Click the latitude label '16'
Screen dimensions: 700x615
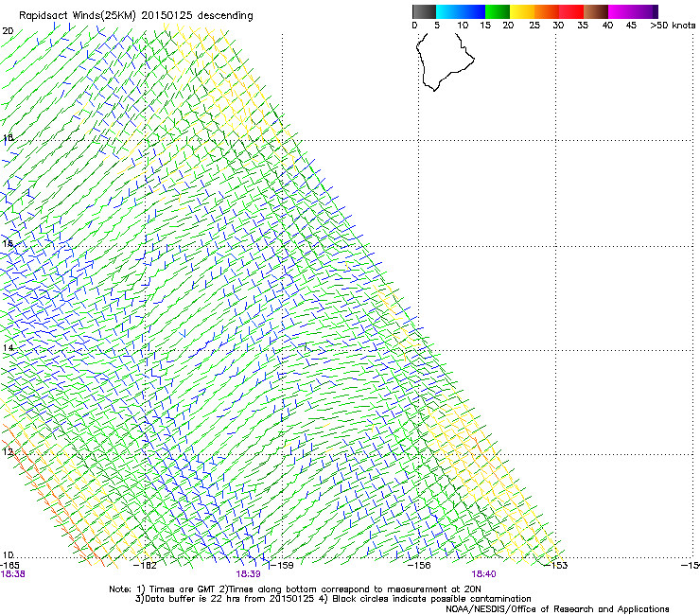point(8,243)
